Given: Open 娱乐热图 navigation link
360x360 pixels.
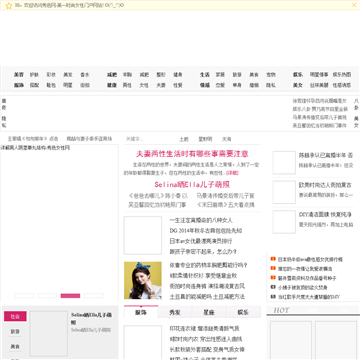Looking at the screenshot, I should pyautogui.click(x=342, y=75).
